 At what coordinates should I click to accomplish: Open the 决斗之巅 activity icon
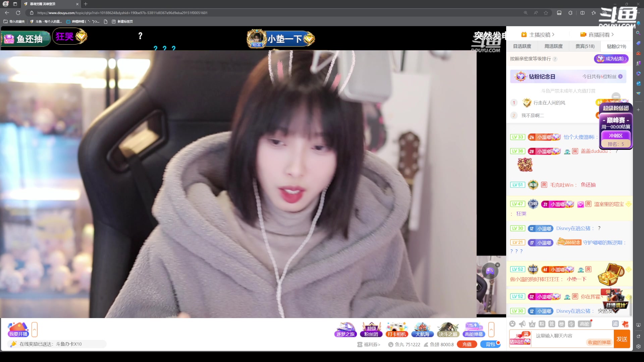tap(448, 329)
